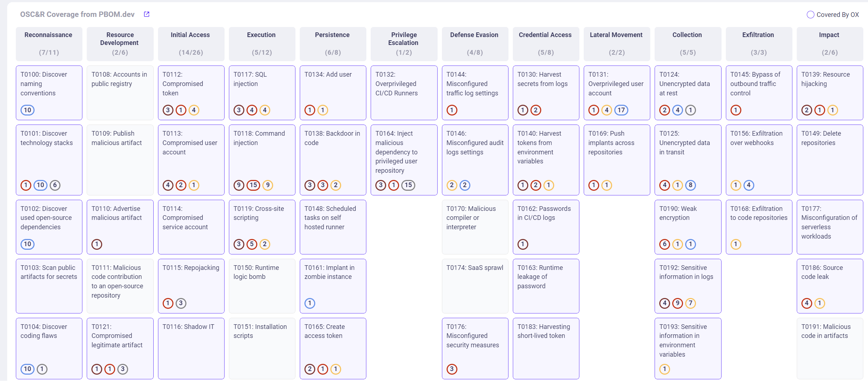Open the PBOM.dev external link icon
Viewport: 868px width, 384px height.
(x=146, y=14)
